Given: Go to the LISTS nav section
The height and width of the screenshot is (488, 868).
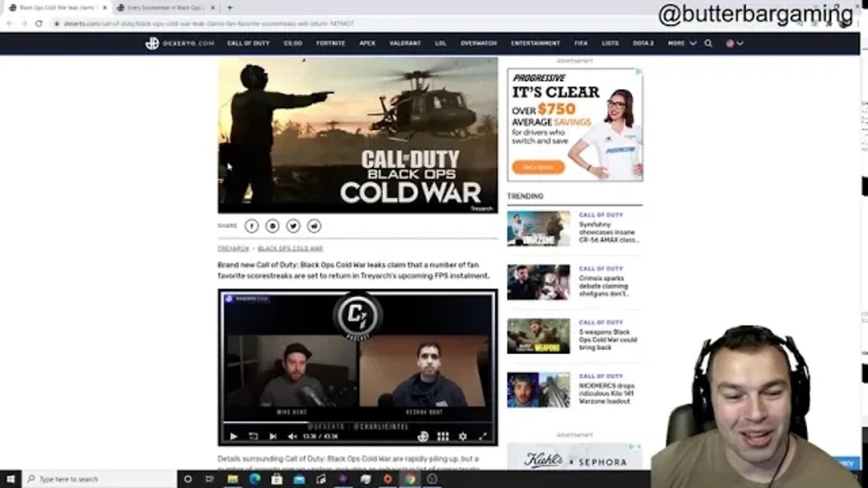Looking at the screenshot, I should (x=610, y=43).
